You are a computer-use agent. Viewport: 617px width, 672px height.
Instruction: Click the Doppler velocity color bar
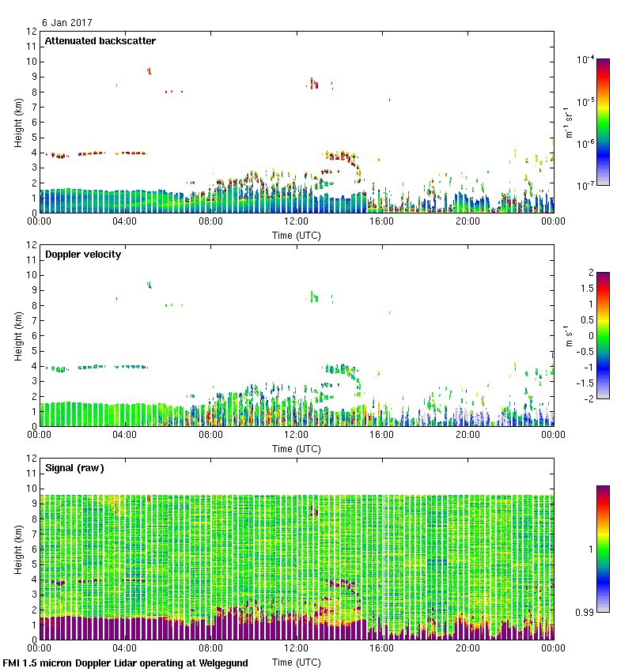click(603, 335)
